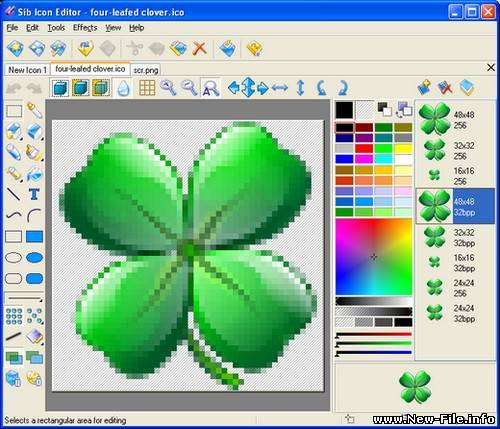Select the 32x32 32bpp format
The height and width of the screenshot is (429, 500).
(x=454, y=237)
